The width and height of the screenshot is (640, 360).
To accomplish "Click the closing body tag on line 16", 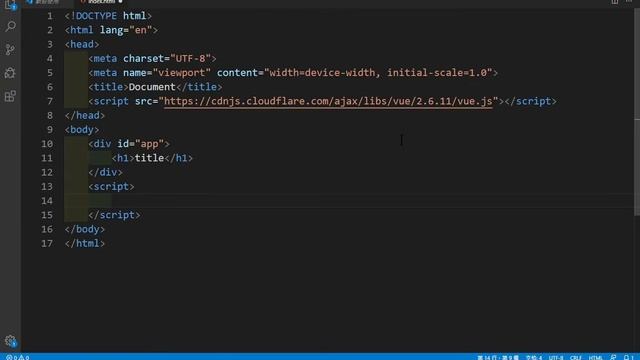I will tap(85, 229).
